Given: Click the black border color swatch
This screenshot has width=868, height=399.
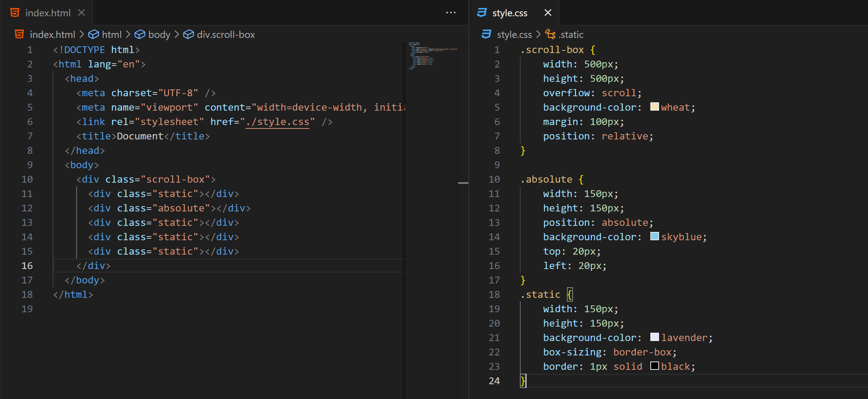Looking at the screenshot, I should (x=655, y=366).
